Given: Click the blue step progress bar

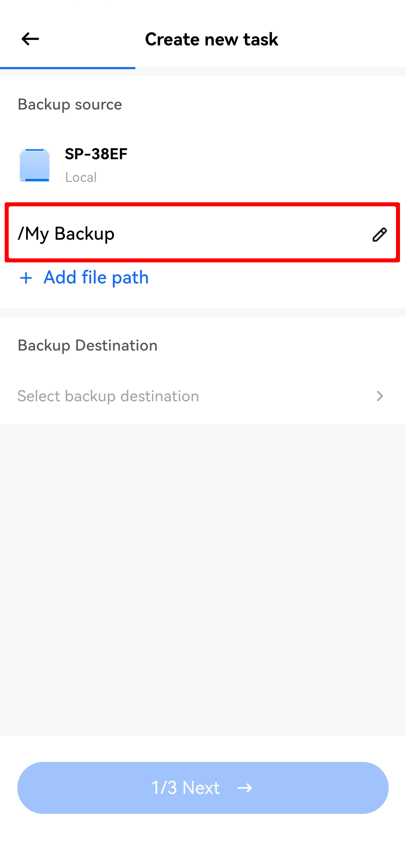Looking at the screenshot, I should [67, 68].
